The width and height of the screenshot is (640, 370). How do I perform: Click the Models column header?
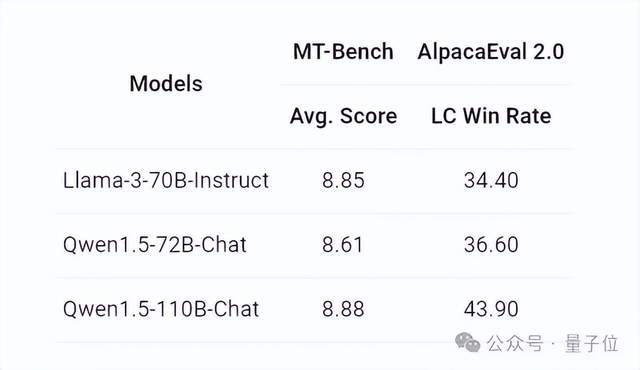tap(166, 84)
